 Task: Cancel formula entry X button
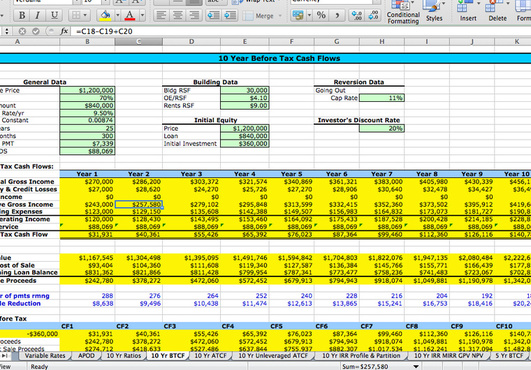[22, 31]
